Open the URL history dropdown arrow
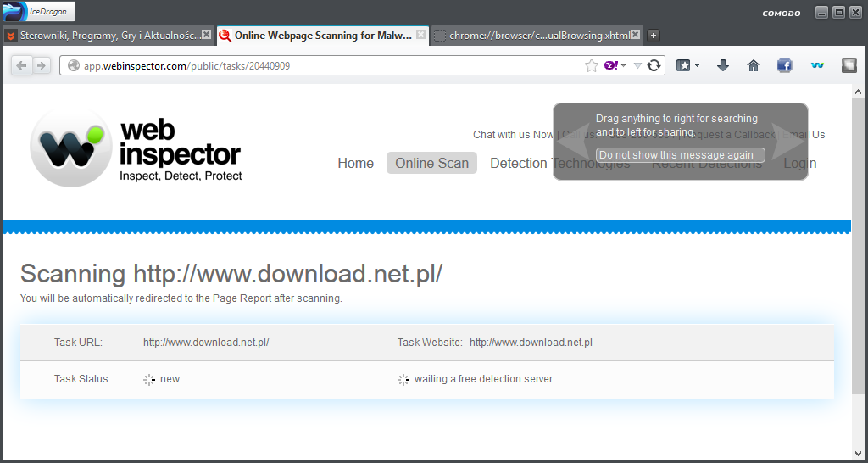 point(637,66)
